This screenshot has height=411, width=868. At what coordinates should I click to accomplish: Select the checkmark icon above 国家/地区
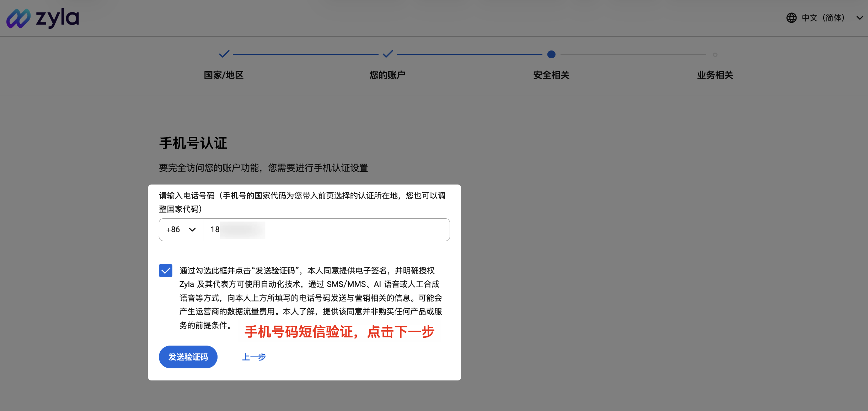pyautogui.click(x=224, y=54)
